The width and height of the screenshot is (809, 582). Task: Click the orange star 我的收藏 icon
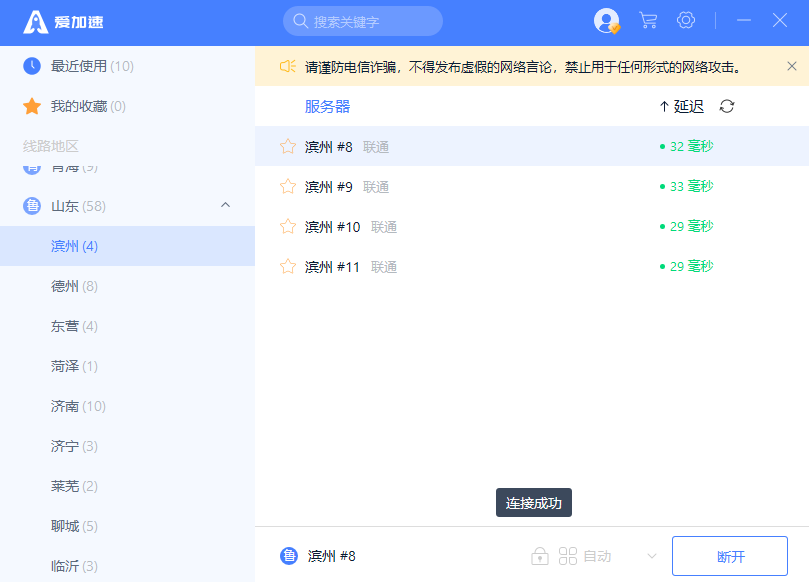[x=32, y=106]
